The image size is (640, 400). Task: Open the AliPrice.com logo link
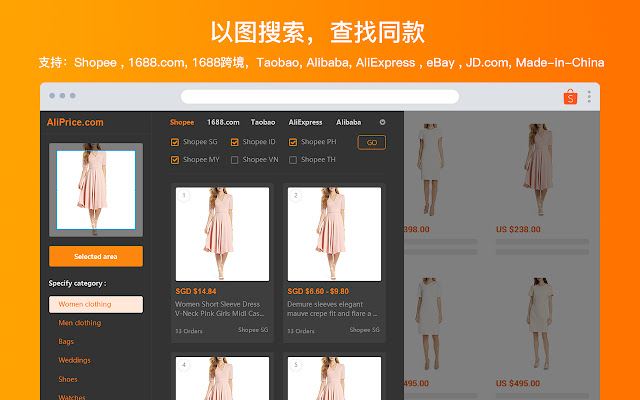click(x=75, y=122)
